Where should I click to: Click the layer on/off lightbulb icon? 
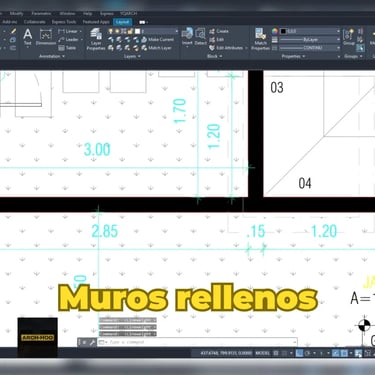coord(111,31)
